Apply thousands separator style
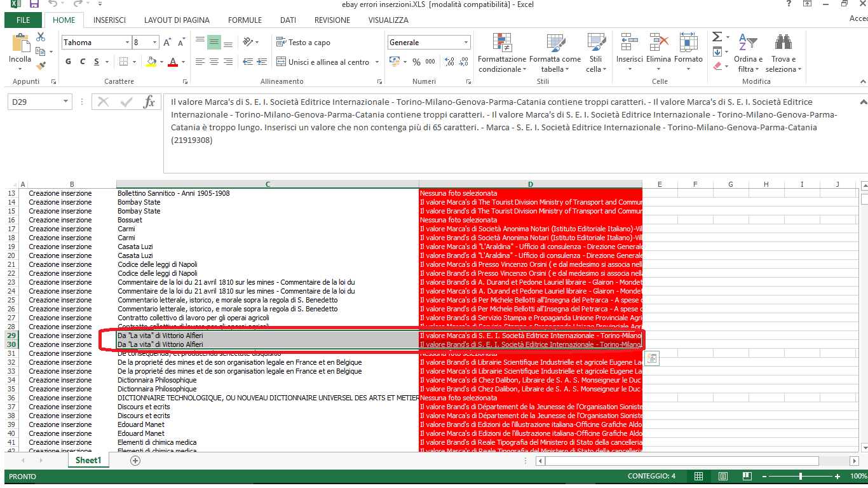The height and width of the screenshot is (488, 868). point(430,62)
